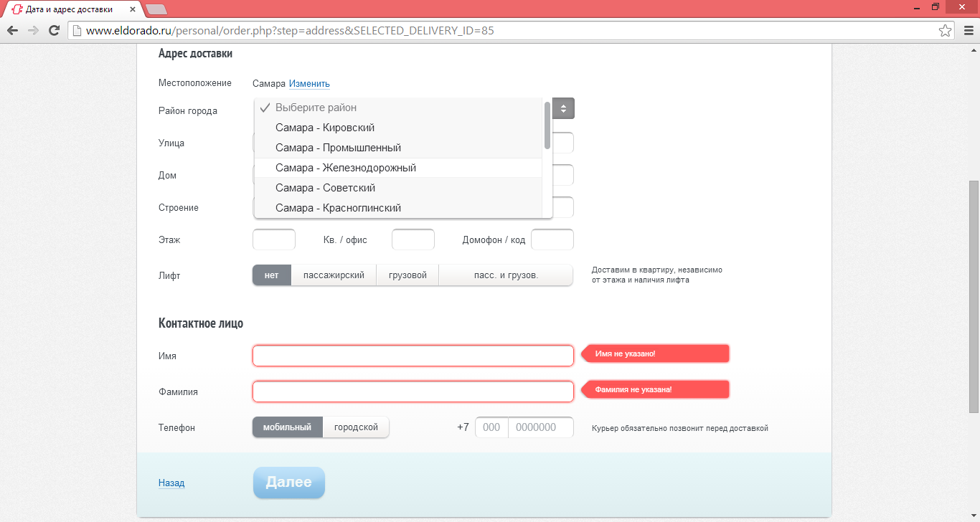This screenshot has height=522, width=980.
Task: Click the 'Домофон / код' input field
Action: pyautogui.click(x=552, y=239)
